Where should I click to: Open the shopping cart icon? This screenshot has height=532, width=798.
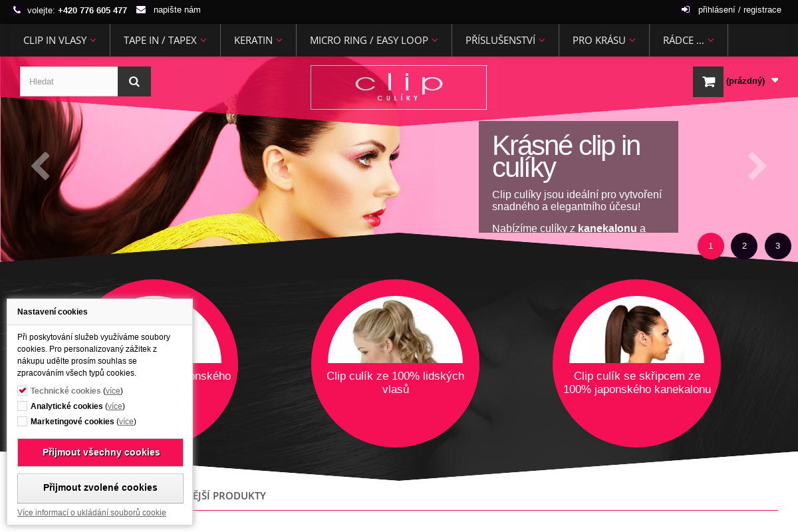(708, 81)
